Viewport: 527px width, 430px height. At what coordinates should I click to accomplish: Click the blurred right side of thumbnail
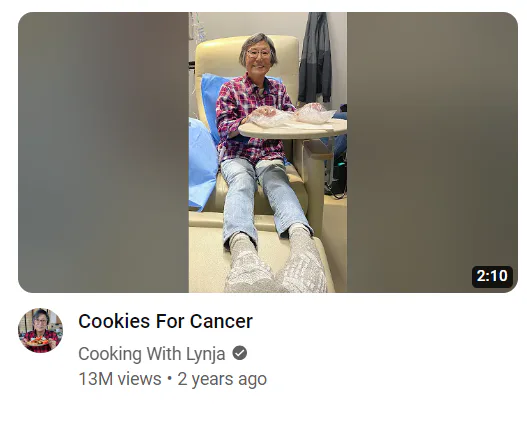(432, 152)
